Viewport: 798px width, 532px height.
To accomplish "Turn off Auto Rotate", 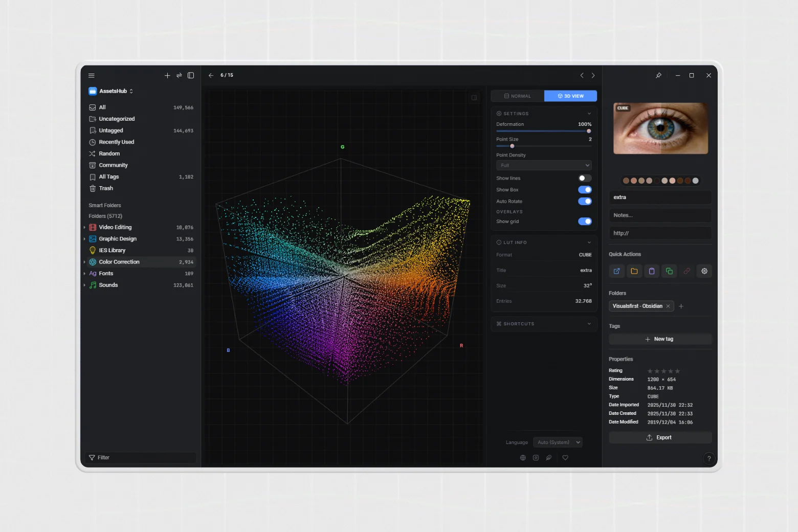I will tap(585, 202).
